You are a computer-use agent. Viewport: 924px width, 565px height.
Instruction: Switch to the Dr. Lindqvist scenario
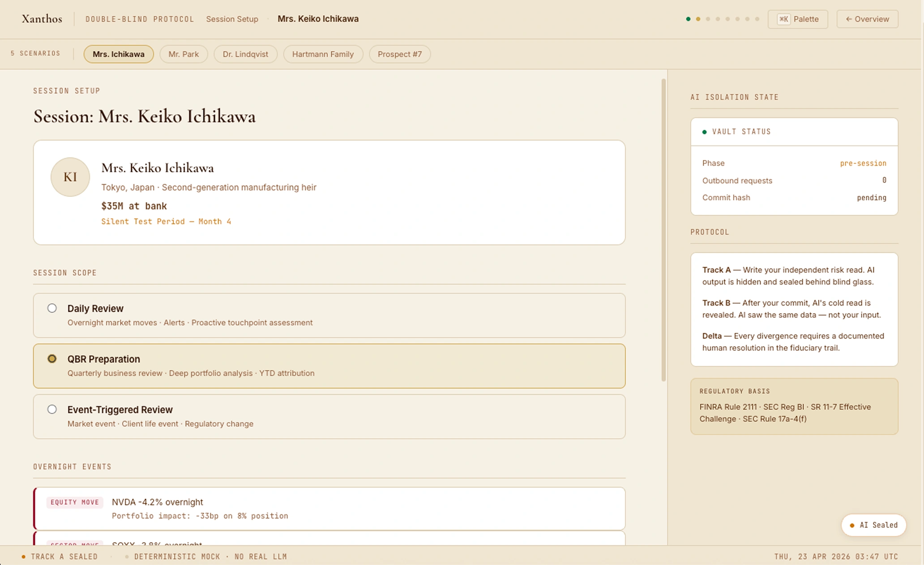click(245, 54)
